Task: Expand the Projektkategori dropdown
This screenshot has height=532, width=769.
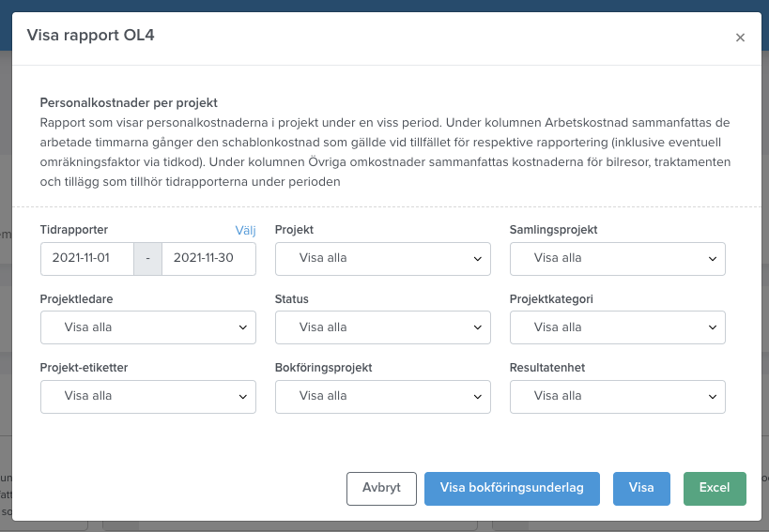Action: click(x=618, y=327)
